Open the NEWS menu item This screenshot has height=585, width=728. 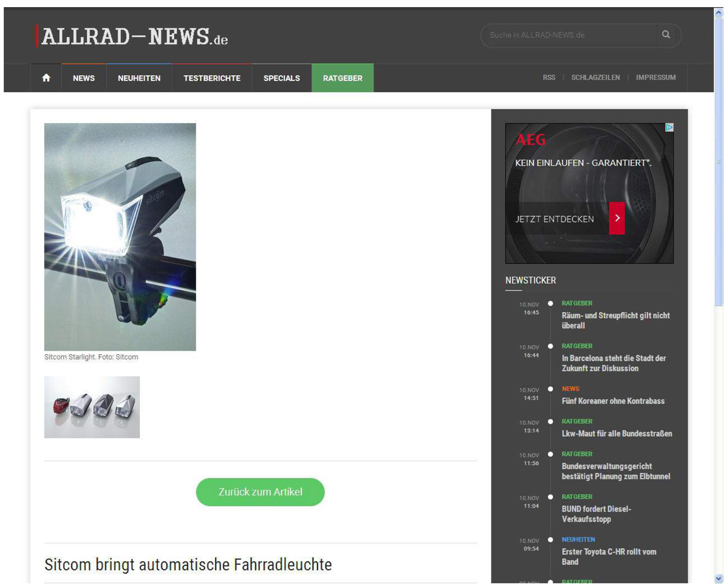(x=83, y=78)
